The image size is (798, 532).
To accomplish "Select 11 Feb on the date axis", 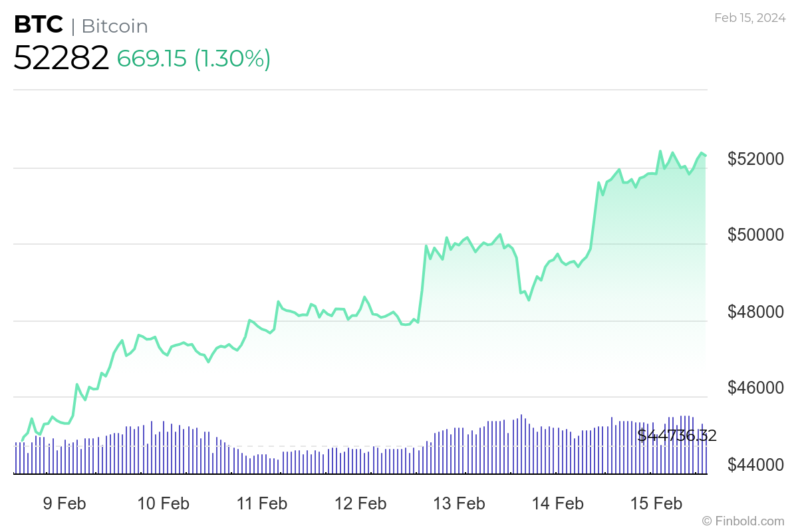I will tap(262, 503).
